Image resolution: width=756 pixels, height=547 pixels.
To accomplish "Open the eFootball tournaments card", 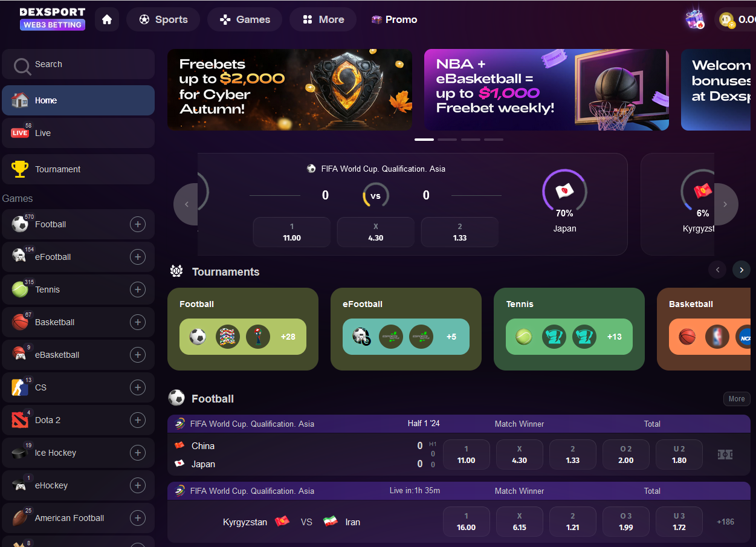I will (406, 329).
